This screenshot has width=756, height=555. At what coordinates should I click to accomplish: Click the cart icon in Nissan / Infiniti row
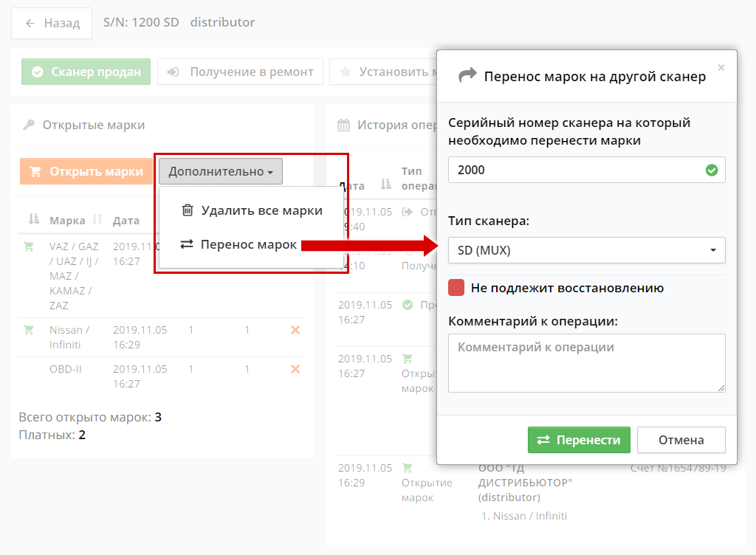tap(29, 330)
